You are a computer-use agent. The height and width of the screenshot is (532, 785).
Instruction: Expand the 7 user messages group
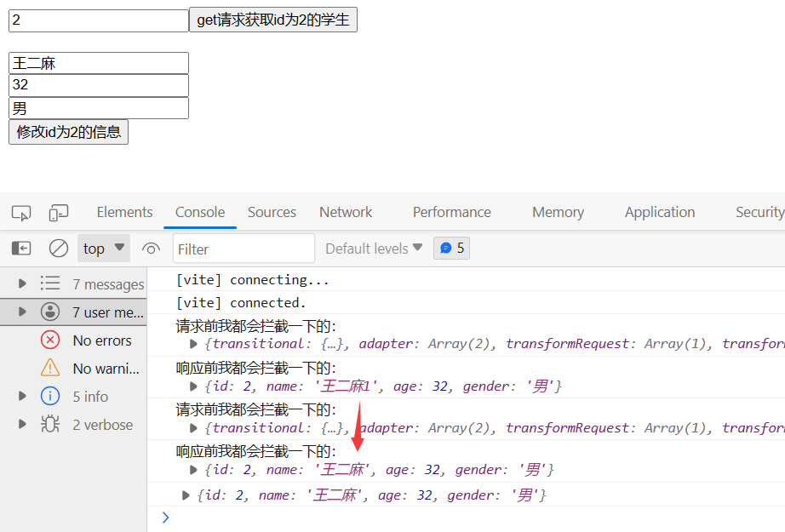22,312
